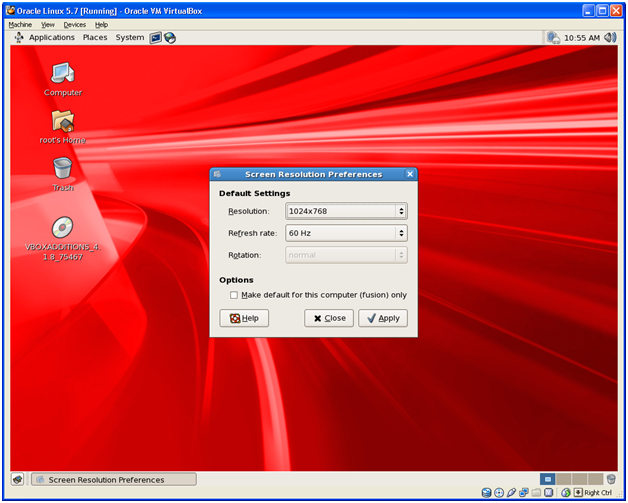Switch to the first active workspace
This screenshot has height=503, width=628.
(x=547, y=479)
